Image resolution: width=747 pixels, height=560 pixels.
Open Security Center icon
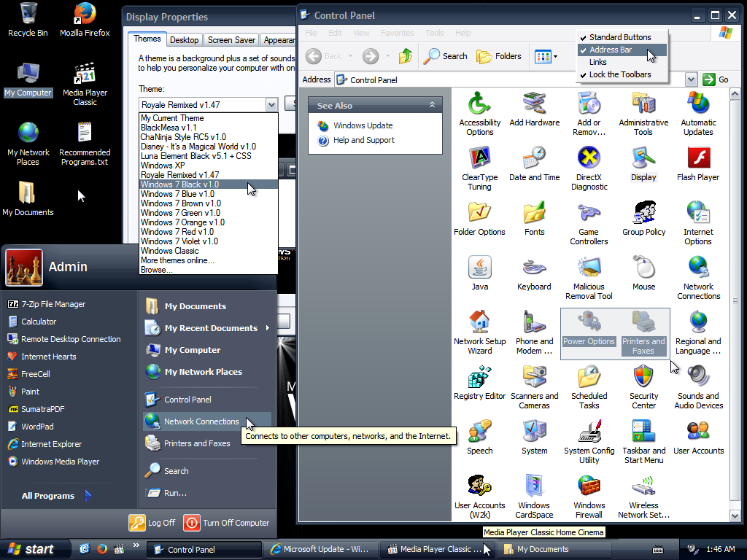643,386
